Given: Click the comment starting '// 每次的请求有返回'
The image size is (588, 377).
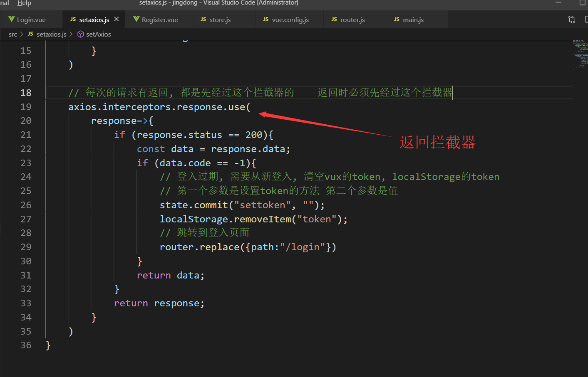Looking at the screenshot, I should coord(260,92).
